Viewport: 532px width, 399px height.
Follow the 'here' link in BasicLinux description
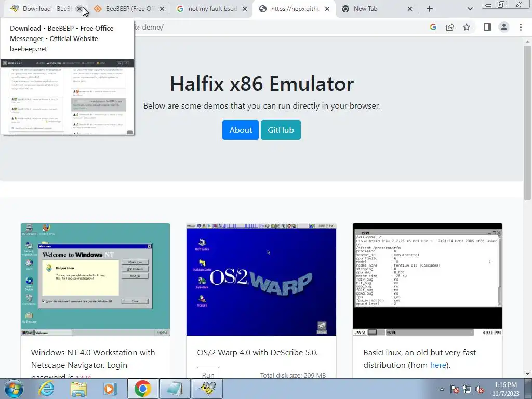point(438,365)
